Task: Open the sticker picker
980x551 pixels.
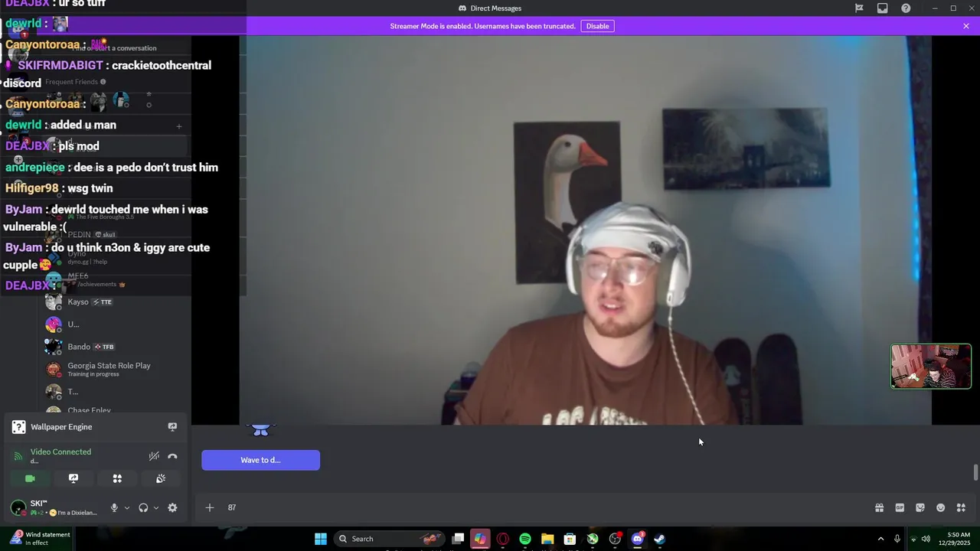Action: click(x=920, y=507)
